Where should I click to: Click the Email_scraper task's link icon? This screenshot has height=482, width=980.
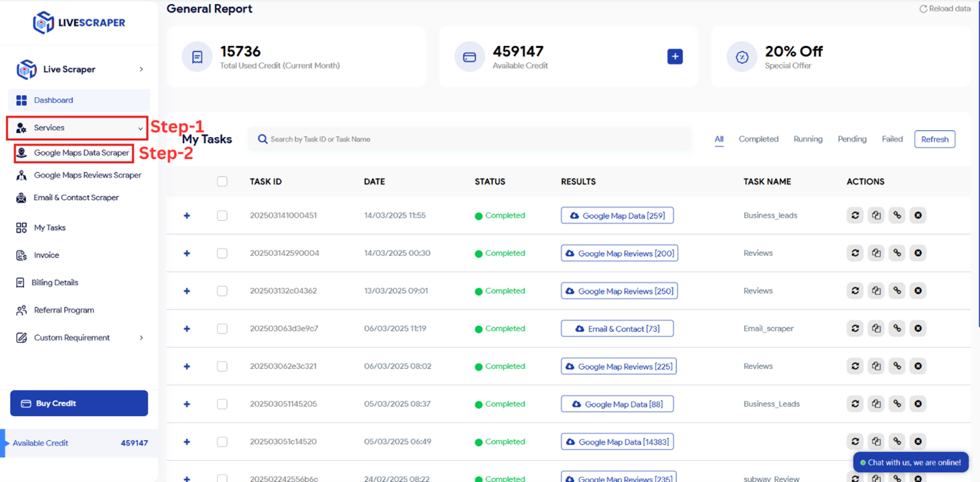897,328
